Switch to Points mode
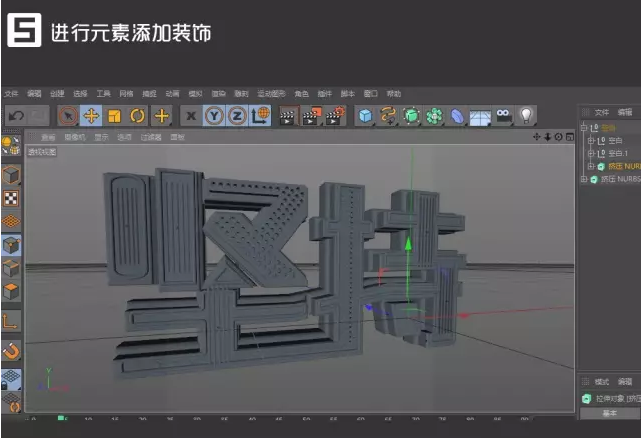 click(11, 245)
